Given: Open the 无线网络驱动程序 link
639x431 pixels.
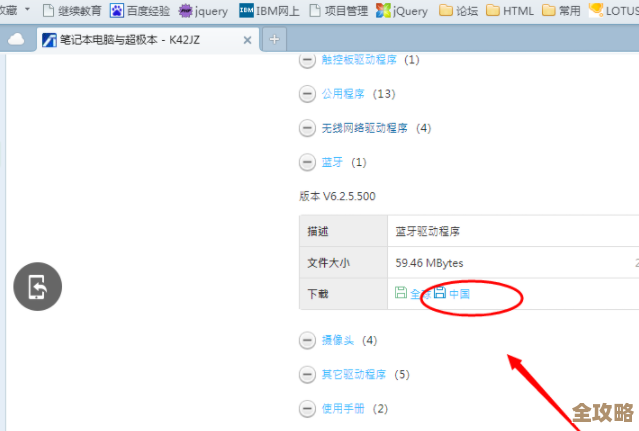Looking at the screenshot, I should click(x=364, y=128).
